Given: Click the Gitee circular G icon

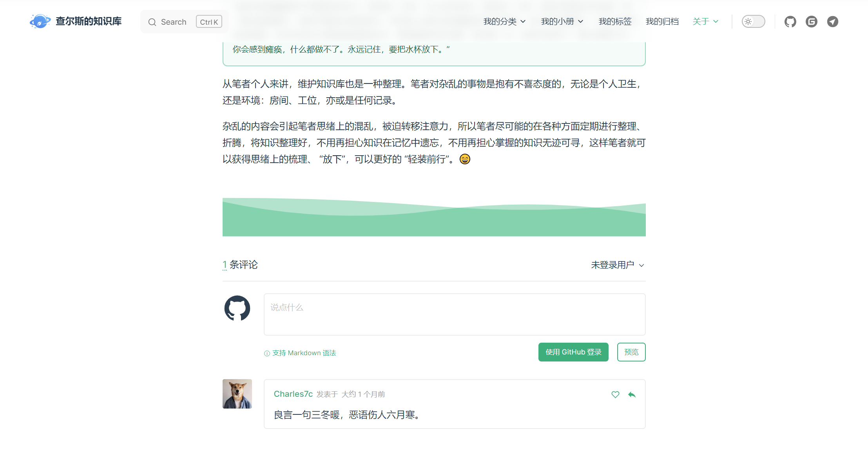Looking at the screenshot, I should click(x=811, y=22).
